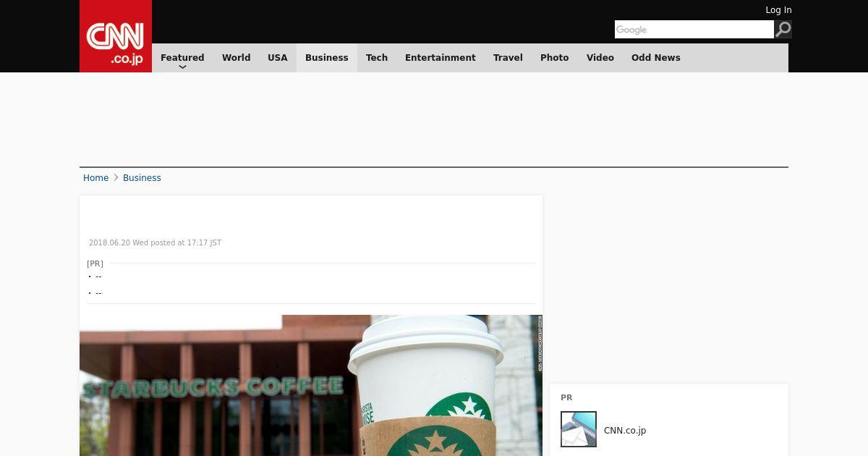Open the CNN.co.jp link in PR box
Viewport: 868px width, 456px height.
(x=625, y=430)
